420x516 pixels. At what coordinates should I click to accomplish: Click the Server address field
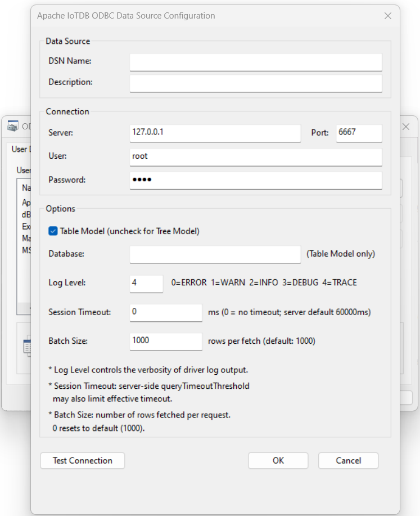(x=215, y=132)
